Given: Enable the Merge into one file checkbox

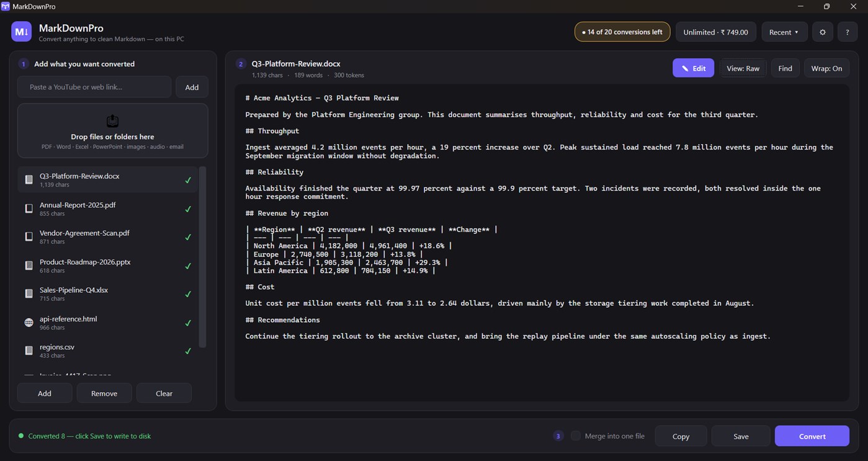Looking at the screenshot, I should point(576,436).
